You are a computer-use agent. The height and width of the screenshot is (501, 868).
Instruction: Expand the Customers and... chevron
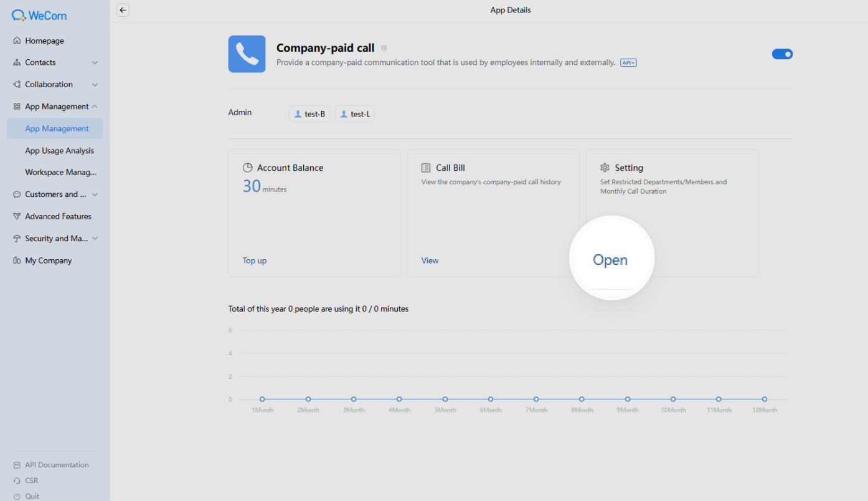point(95,194)
